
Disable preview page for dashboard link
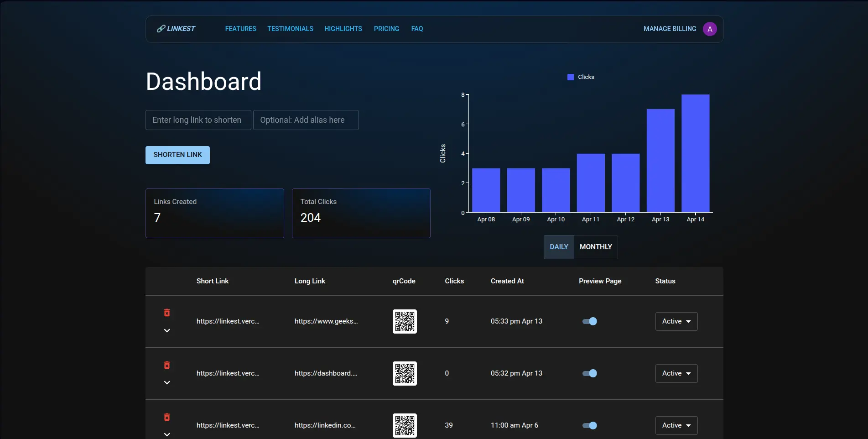coord(589,373)
